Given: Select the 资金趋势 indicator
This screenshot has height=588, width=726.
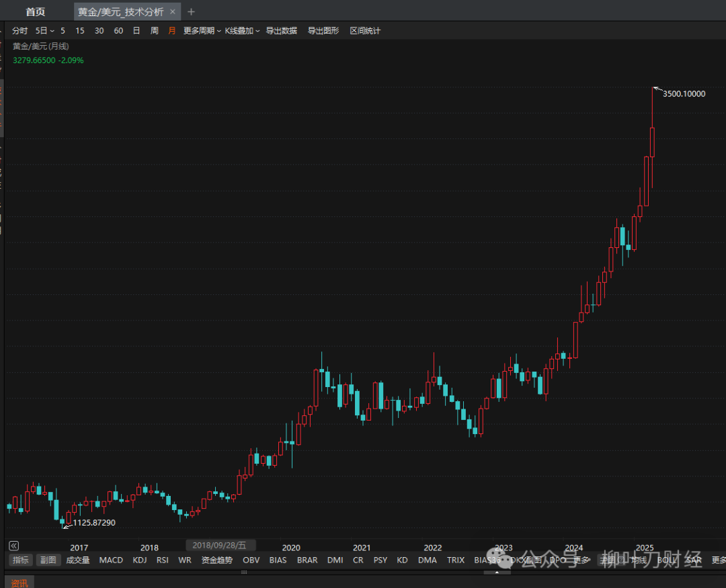Looking at the screenshot, I should point(216,560).
